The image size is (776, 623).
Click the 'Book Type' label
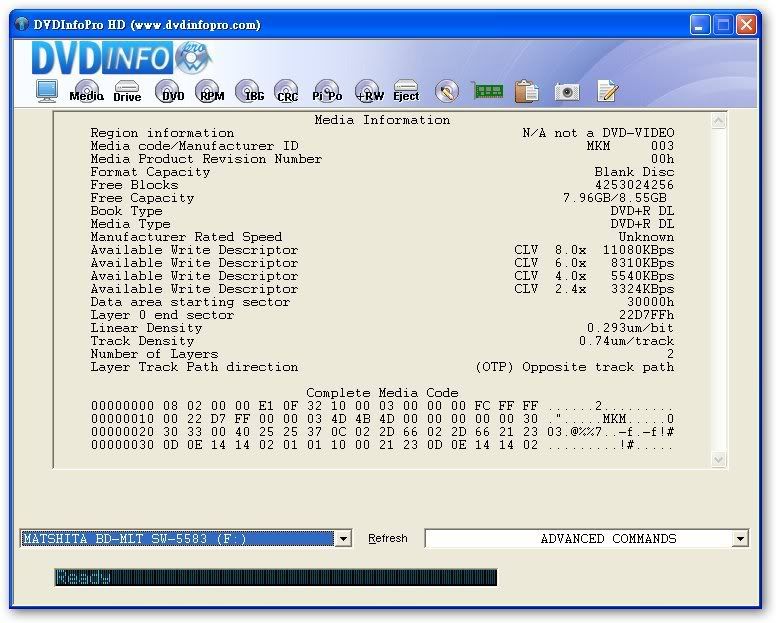click(x=126, y=211)
